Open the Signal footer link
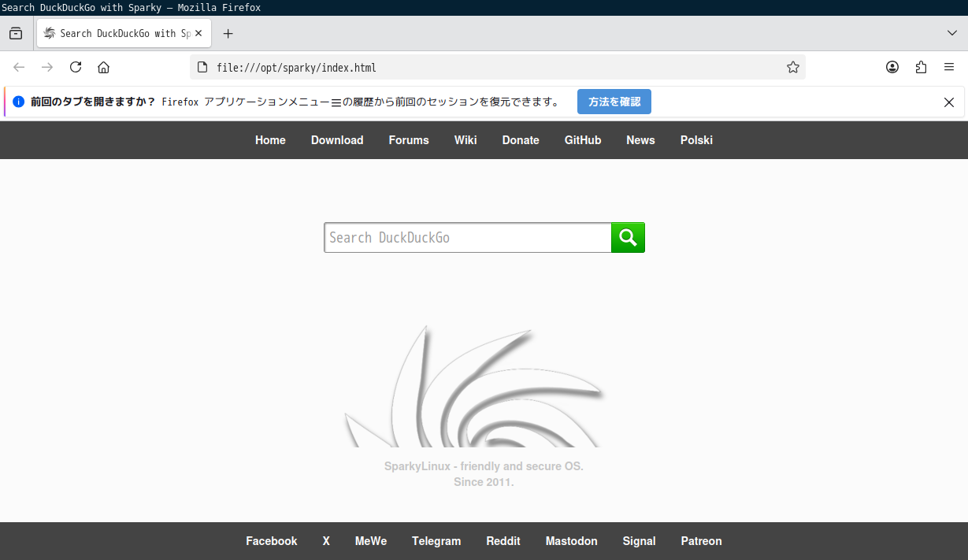Screen dimensions: 968x560 click(639, 541)
